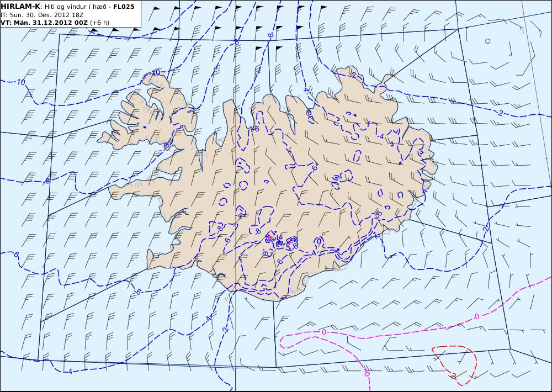Click the "10" isotherm label at left map edge
The height and width of the screenshot is (392, 552).
point(22,82)
